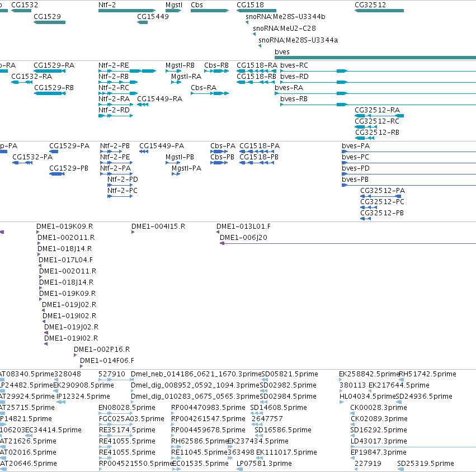Click the DME1-006J20 feature label
This screenshot has width=476, height=472.
[243, 238]
